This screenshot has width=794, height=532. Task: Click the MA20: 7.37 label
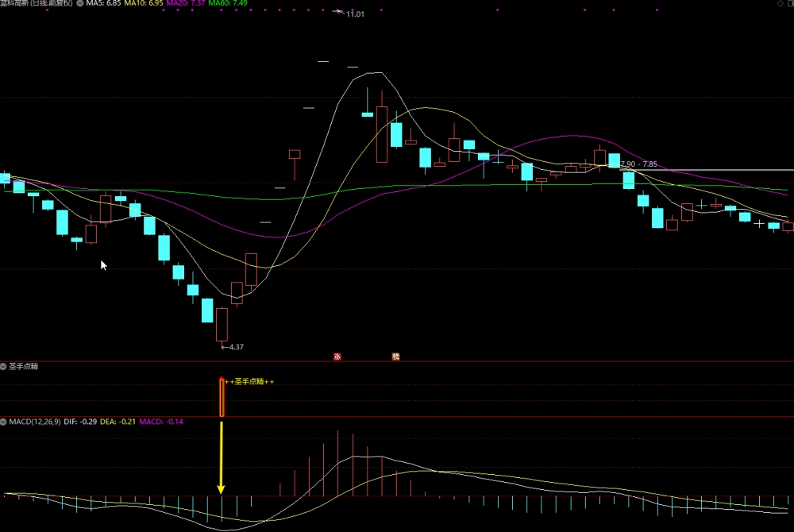[x=186, y=3]
